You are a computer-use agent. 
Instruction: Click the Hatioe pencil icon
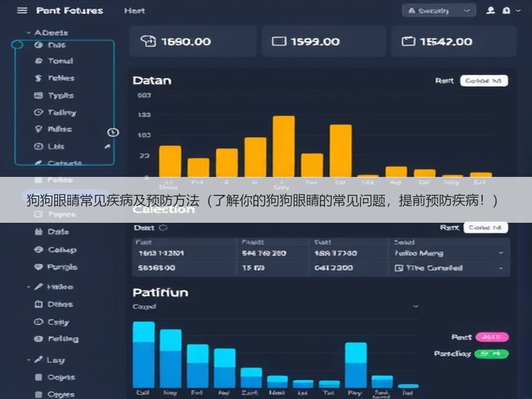pyautogui.click(x=39, y=287)
